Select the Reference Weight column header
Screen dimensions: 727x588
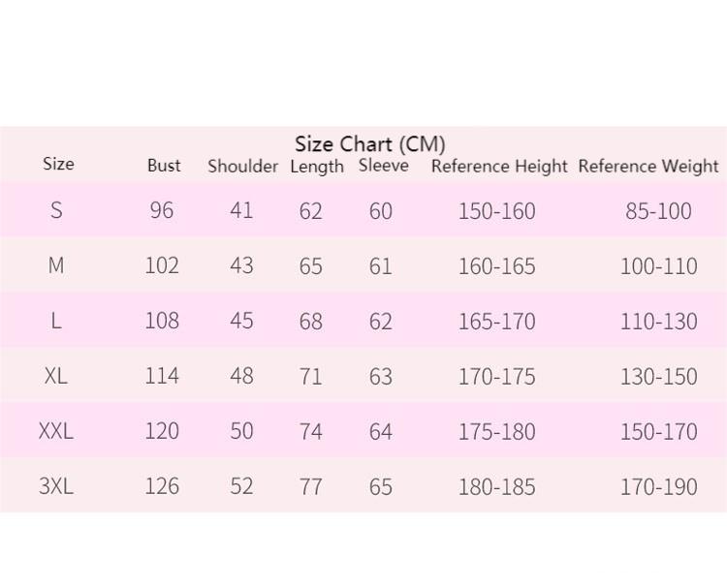pyautogui.click(x=648, y=167)
